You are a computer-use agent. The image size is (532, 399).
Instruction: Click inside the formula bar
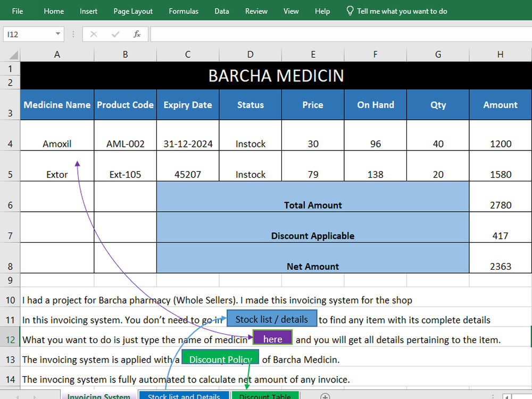click(341, 34)
